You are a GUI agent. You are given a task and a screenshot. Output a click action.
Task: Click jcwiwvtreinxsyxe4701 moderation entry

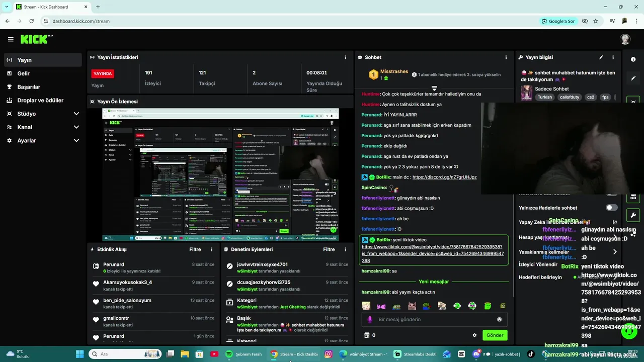262,264
